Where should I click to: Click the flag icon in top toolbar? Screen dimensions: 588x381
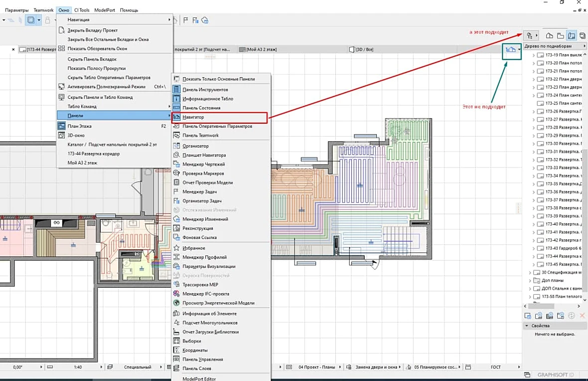pyautogui.click(x=186, y=20)
